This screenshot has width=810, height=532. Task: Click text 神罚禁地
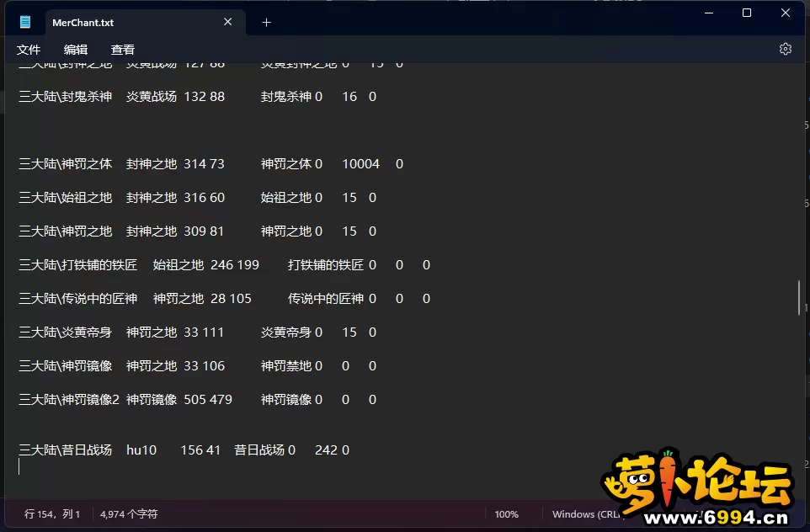(x=286, y=365)
